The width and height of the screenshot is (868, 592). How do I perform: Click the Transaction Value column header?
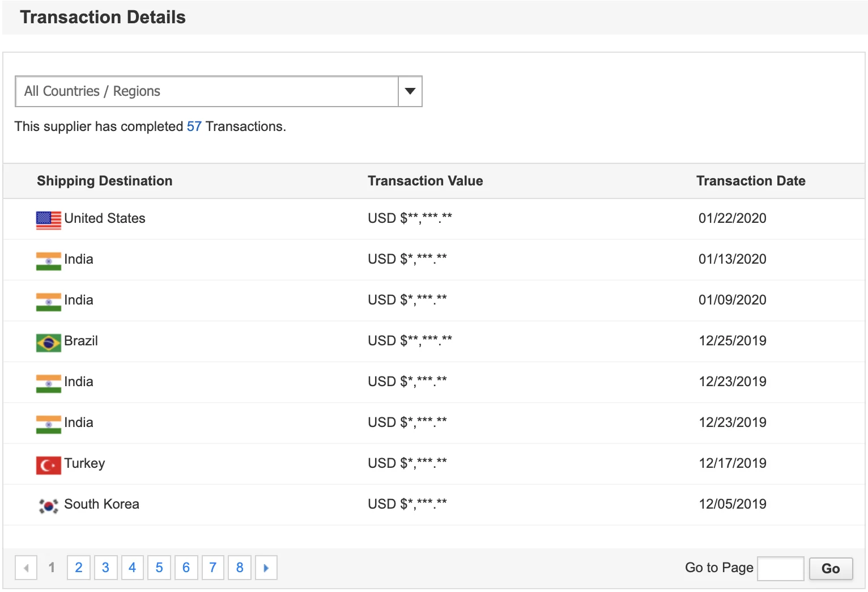(x=425, y=181)
